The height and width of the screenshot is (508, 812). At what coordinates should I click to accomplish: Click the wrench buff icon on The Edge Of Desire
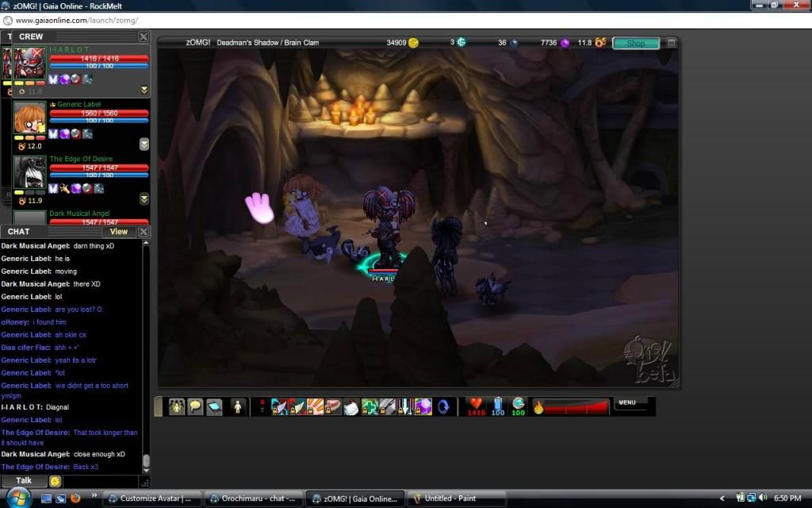(64, 188)
